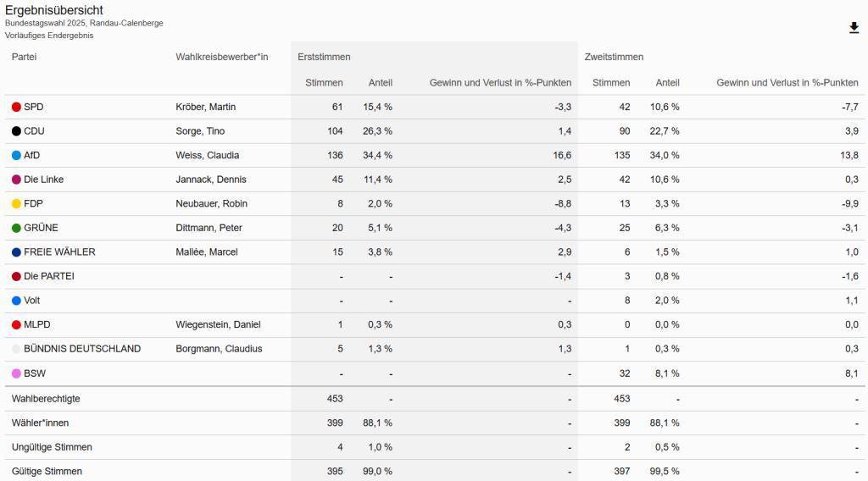Click the red SPD party color dot
This screenshot has height=481, width=868.
pos(16,108)
